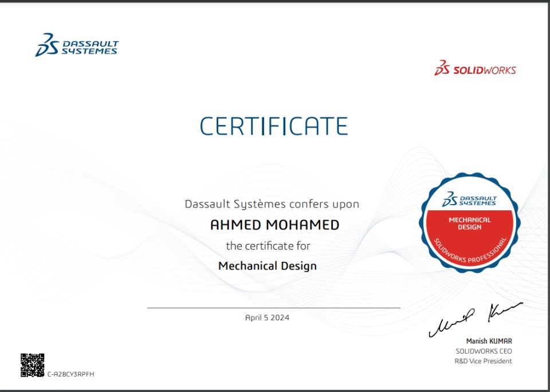Click the name AHMED MOHAMED

click(274, 225)
